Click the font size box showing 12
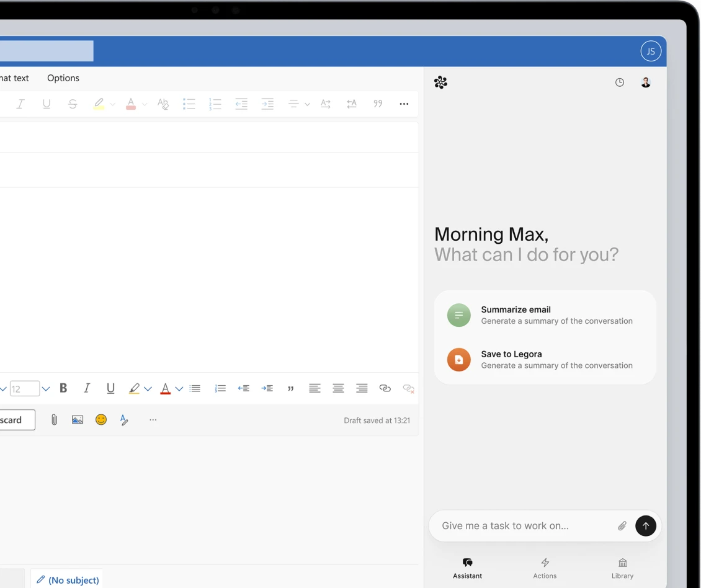 click(25, 388)
